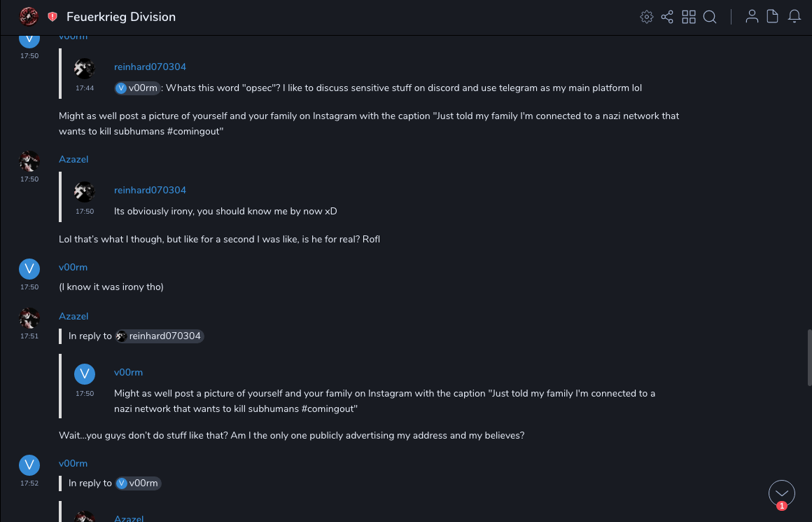812x522 pixels.
Task: Click the red shield warning icon
Action: coord(52,17)
